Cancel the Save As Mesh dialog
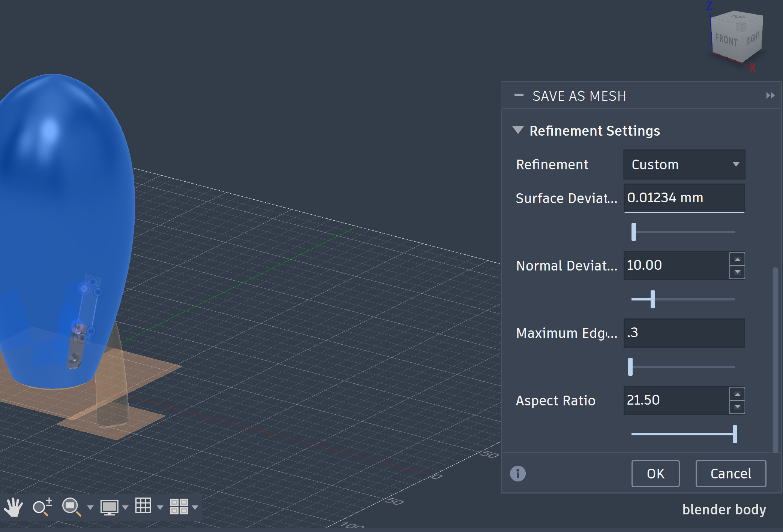Screen dimensions: 783x532 (731, 474)
